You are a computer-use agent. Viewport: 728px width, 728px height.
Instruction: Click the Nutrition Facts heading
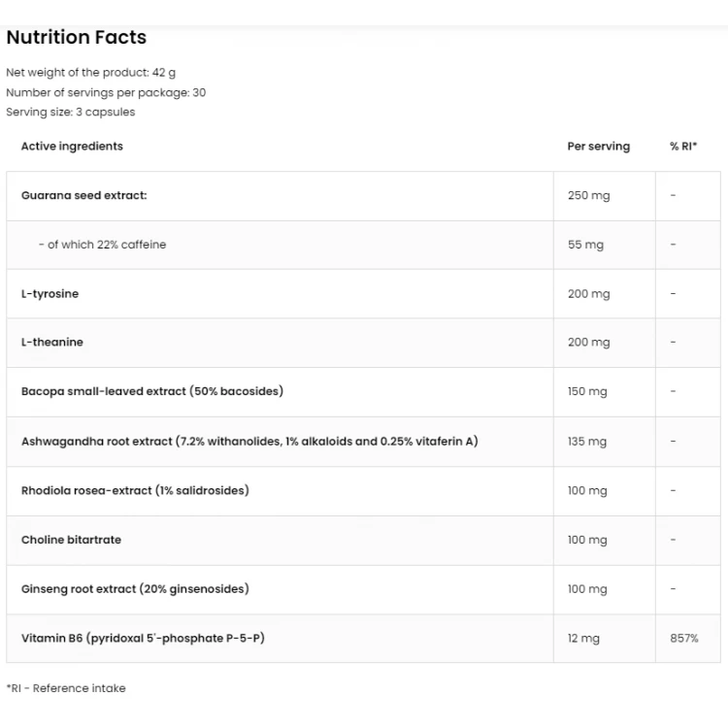(77, 37)
